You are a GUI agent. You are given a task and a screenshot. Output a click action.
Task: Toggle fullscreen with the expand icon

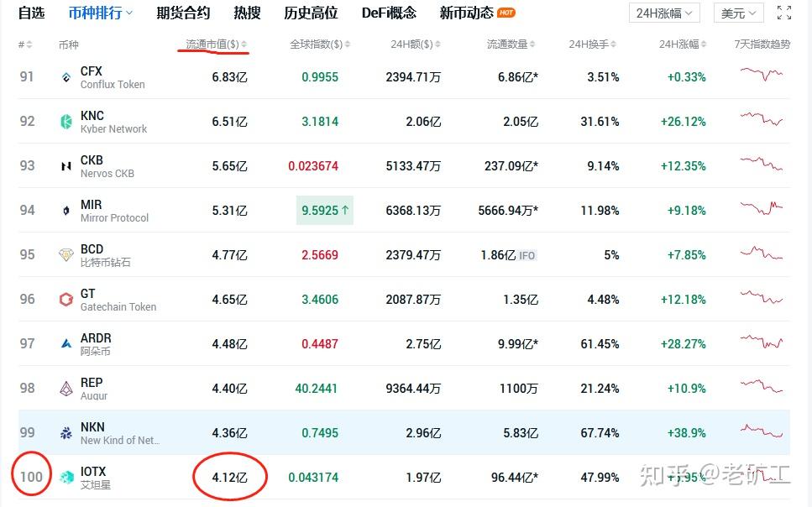pyautogui.click(x=784, y=13)
